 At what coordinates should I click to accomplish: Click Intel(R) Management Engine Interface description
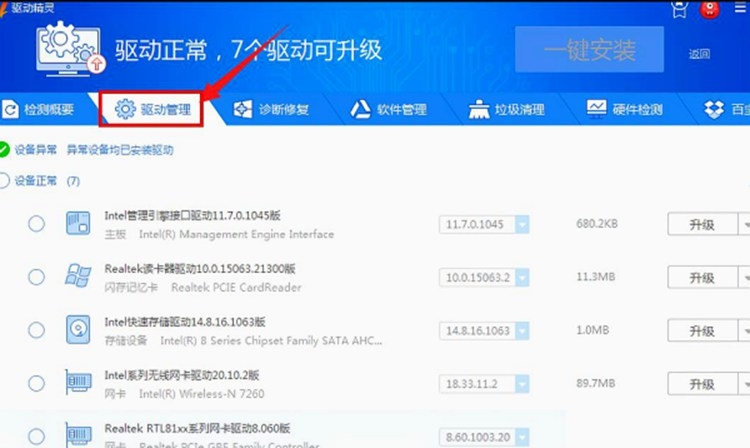click(237, 234)
